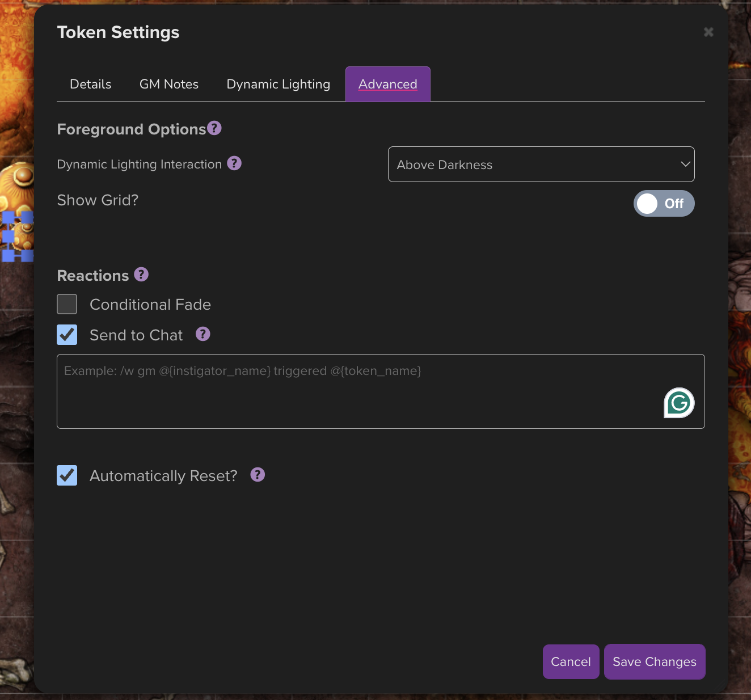Viewport: 751px width, 700px height.
Task: Switch to the Details tab
Action: coord(91,85)
